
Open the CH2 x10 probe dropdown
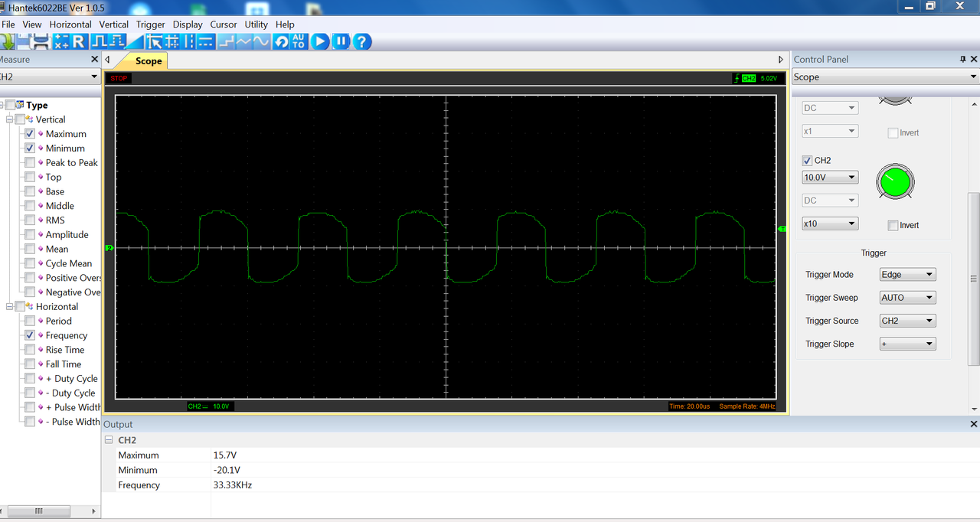point(830,223)
